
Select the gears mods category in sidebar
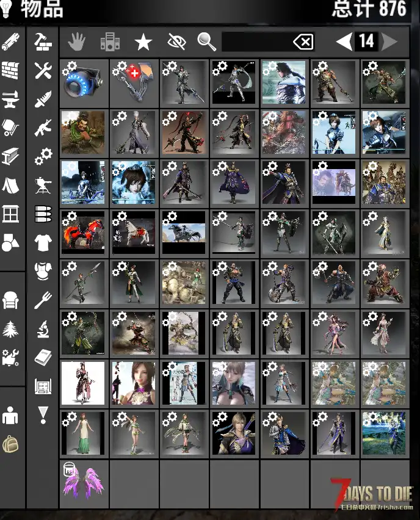(x=43, y=156)
